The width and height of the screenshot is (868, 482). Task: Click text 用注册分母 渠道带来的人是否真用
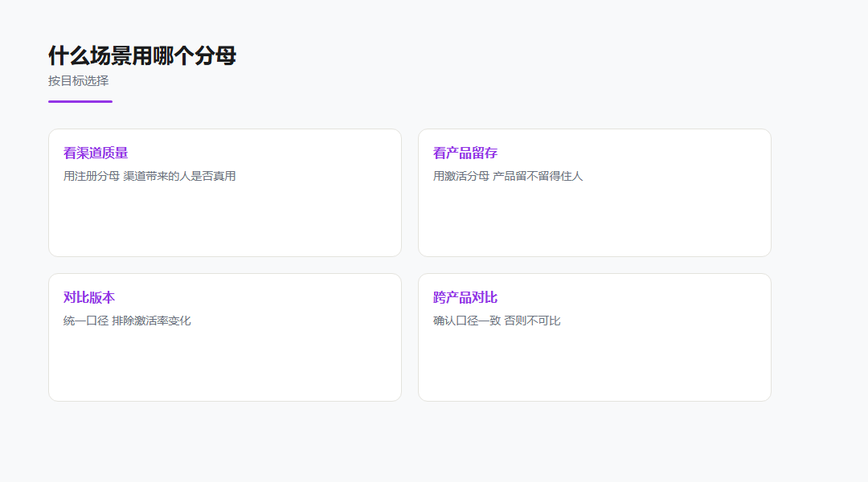click(x=149, y=176)
